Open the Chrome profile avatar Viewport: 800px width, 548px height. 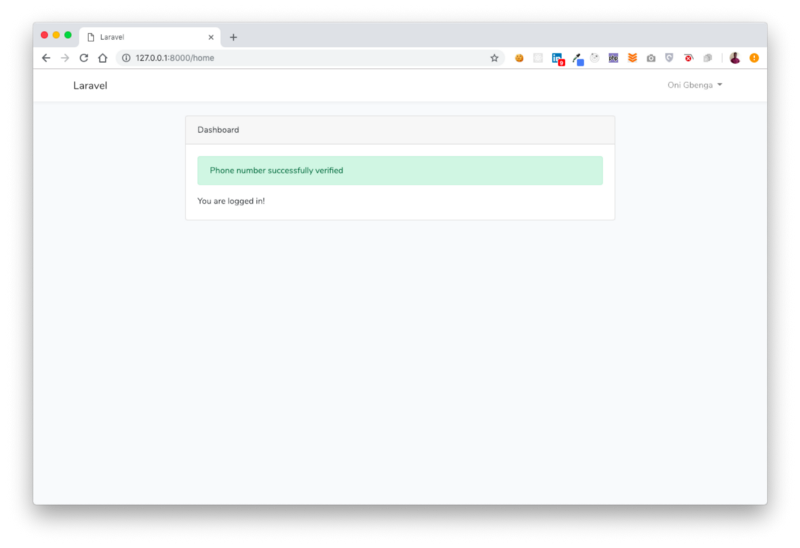735,58
